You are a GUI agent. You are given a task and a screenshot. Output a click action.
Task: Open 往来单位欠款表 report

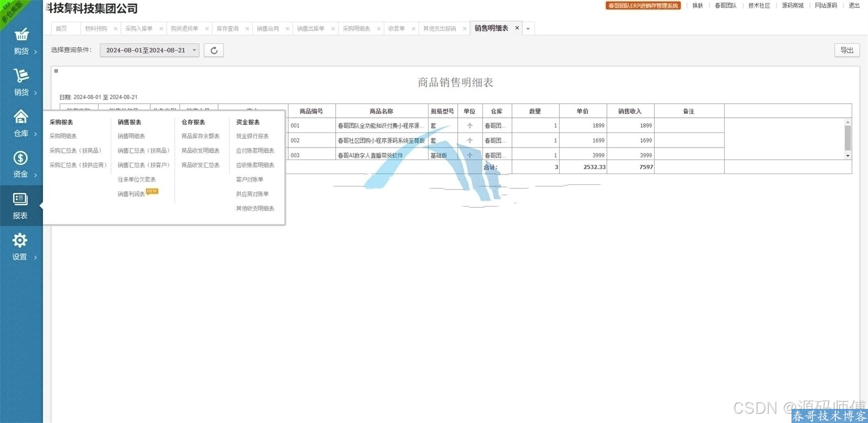tap(137, 180)
